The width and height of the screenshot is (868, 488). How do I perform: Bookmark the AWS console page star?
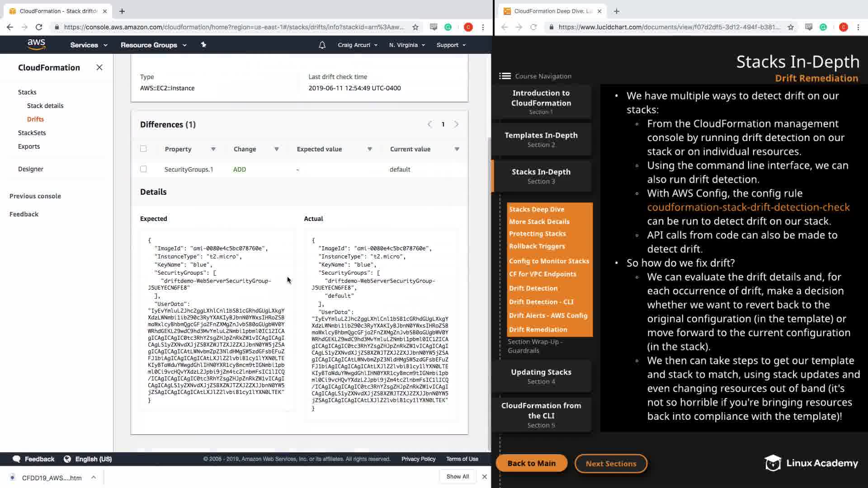[415, 27]
